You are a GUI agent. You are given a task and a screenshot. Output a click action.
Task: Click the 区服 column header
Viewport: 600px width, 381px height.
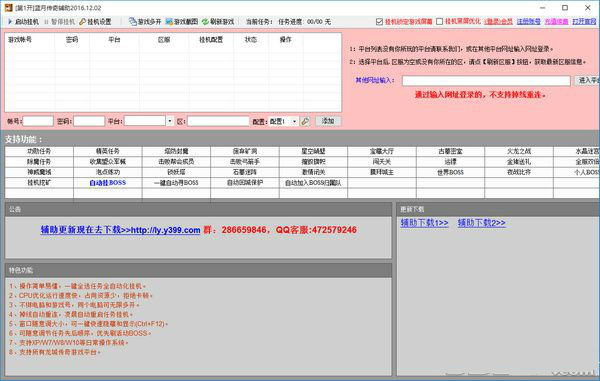(x=164, y=39)
